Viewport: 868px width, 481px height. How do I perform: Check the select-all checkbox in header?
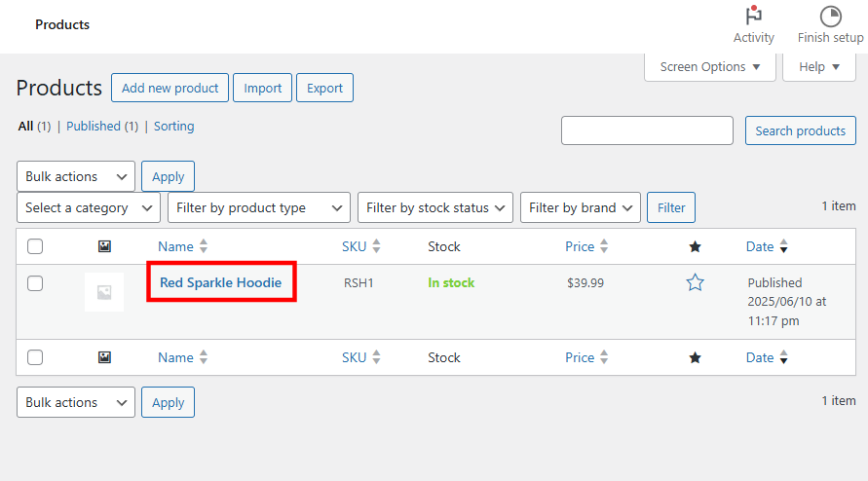click(x=35, y=247)
